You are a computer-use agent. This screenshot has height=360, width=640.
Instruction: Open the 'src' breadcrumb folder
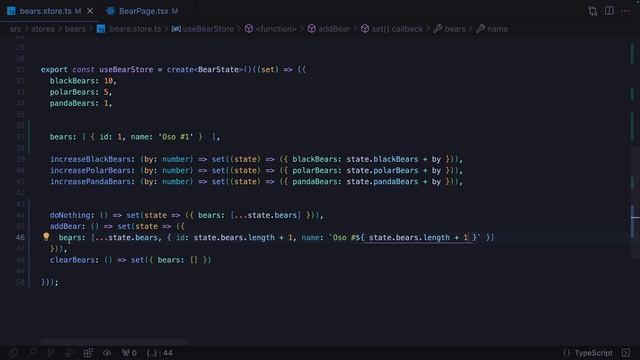coord(16,29)
